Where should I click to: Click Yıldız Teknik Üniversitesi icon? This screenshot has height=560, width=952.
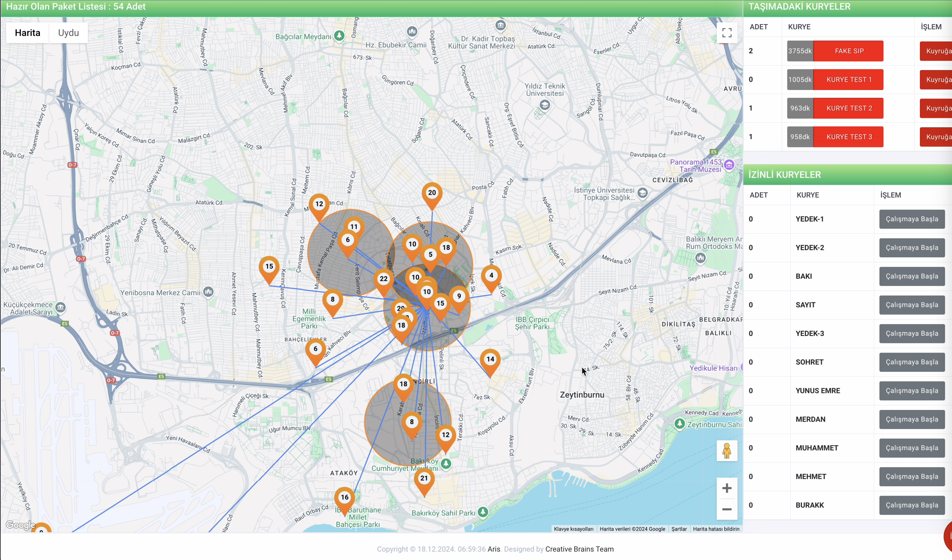coord(544,105)
